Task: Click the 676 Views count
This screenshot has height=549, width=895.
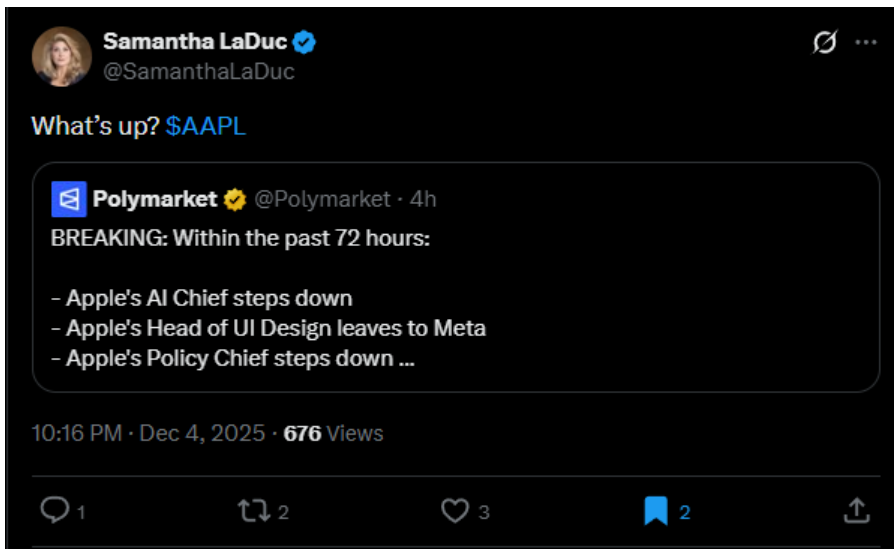Action: (x=333, y=433)
